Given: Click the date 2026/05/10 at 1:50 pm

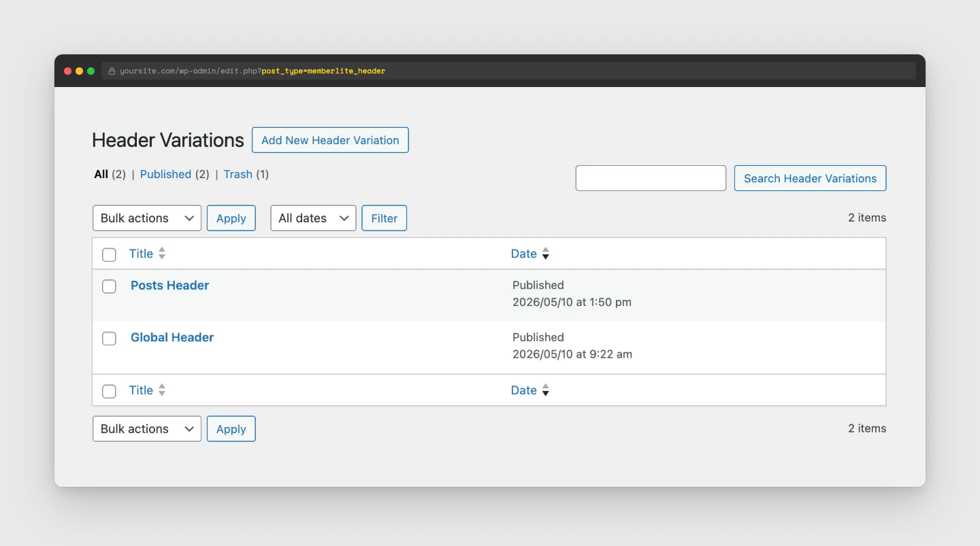Looking at the screenshot, I should [x=572, y=302].
